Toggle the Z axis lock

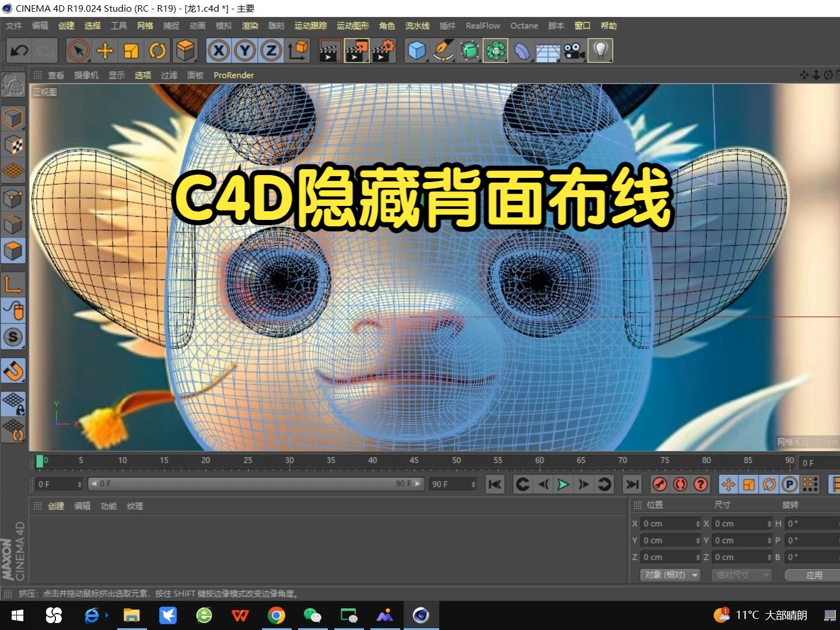[271, 51]
